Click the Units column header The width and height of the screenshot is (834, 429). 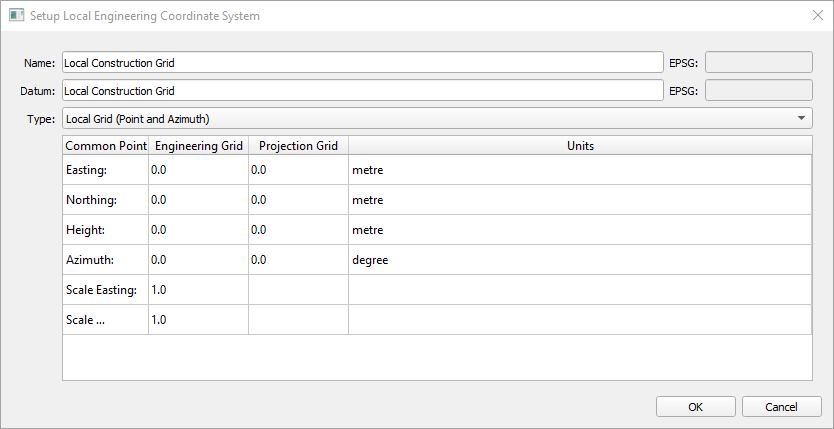click(x=579, y=146)
